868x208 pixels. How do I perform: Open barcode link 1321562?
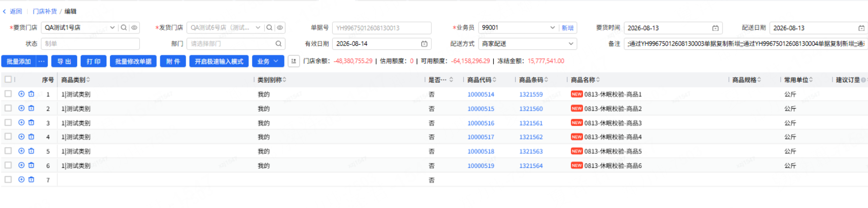click(x=531, y=137)
